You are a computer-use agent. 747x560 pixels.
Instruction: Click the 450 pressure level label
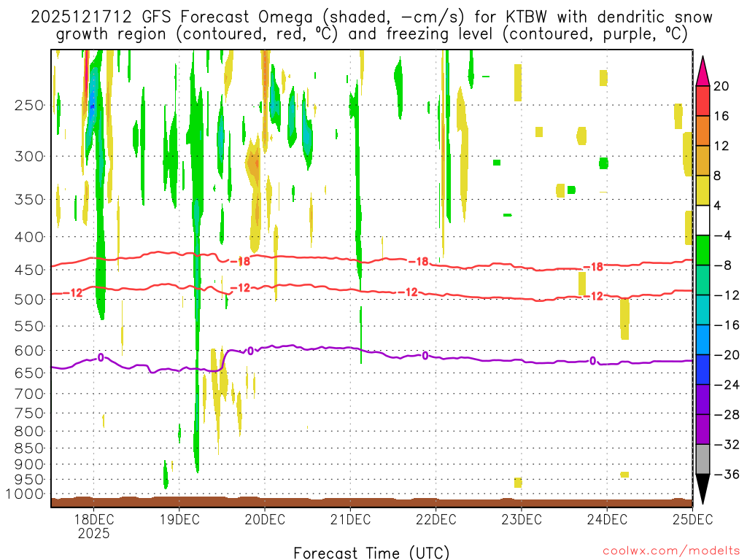pyautogui.click(x=29, y=270)
